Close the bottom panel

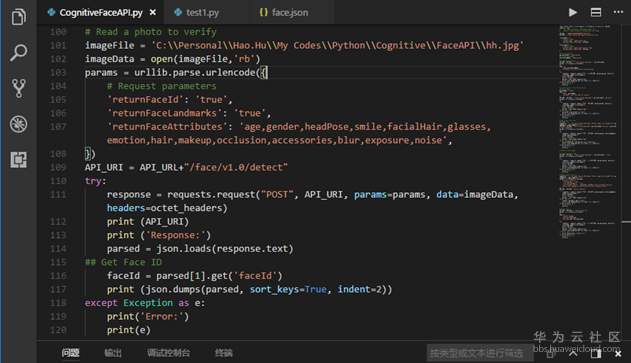coord(618,354)
